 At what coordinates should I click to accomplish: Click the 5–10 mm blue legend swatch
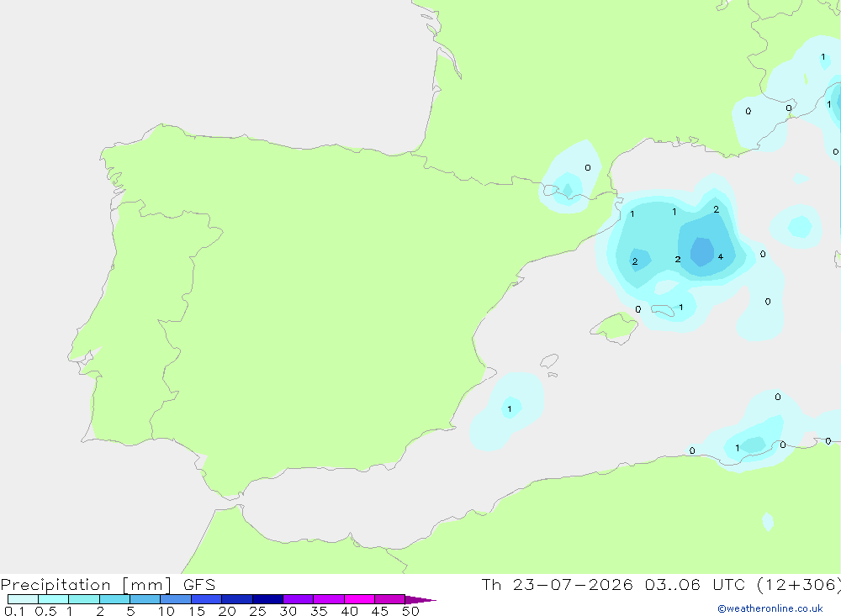click(x=145, y=599)
